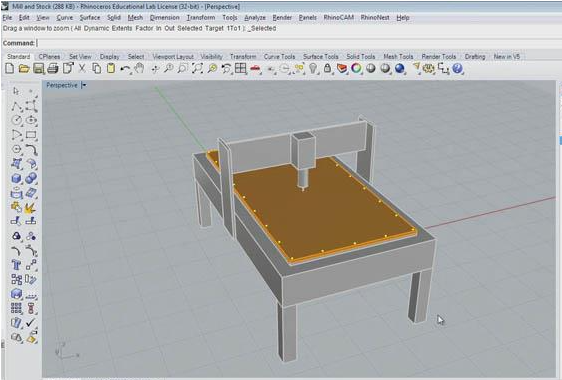
Task: Open Help with the question mark icon
Action: click(457, 68)
